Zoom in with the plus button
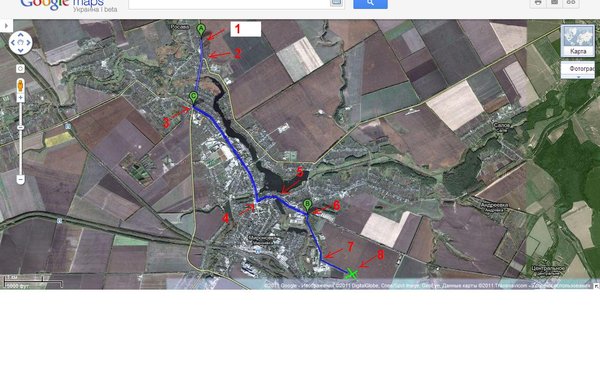 (x=20, y=98)
